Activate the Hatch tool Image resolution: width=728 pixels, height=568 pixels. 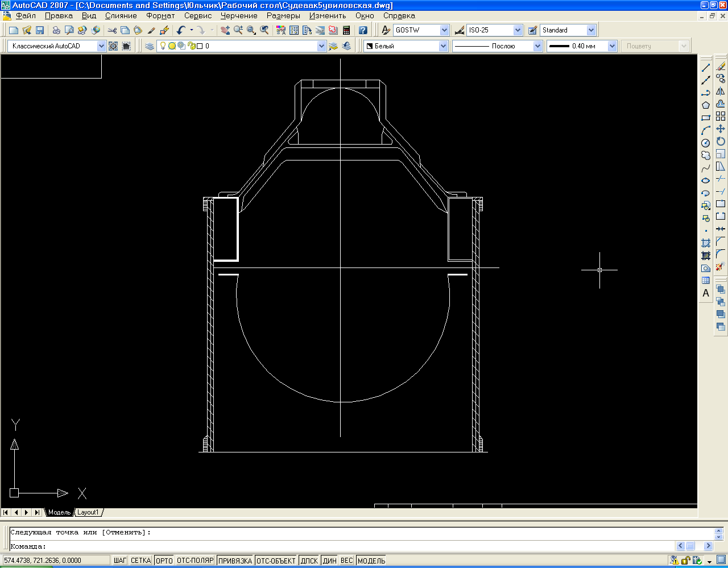[706, 243]
